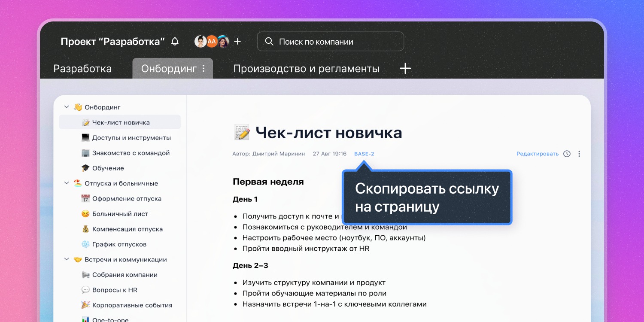Click the notification bell beside the project title
Image resolution: width=644 pixels, height=322 pixels.
pos(175,42)
